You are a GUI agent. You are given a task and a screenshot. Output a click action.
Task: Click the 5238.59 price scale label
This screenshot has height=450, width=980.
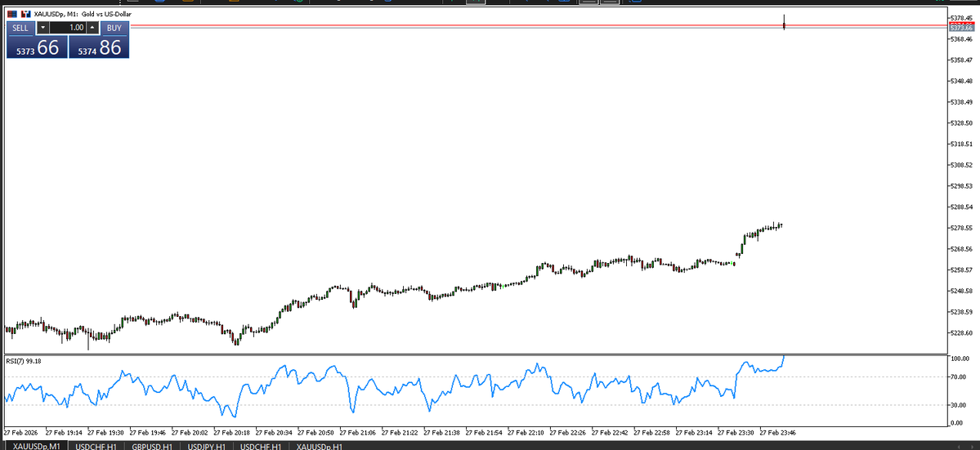[961, 312]
